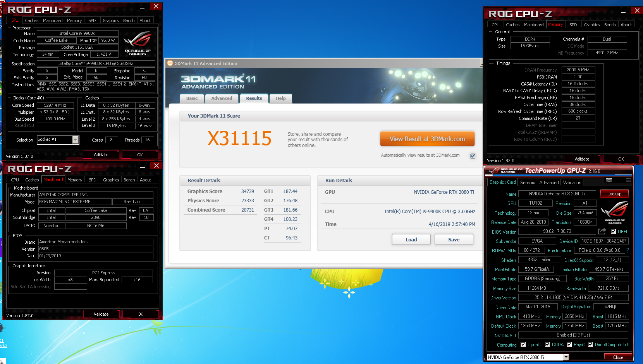Select the Results tab in 3DMark 11
Screen dimensions: 643x364
pos(254,98)
